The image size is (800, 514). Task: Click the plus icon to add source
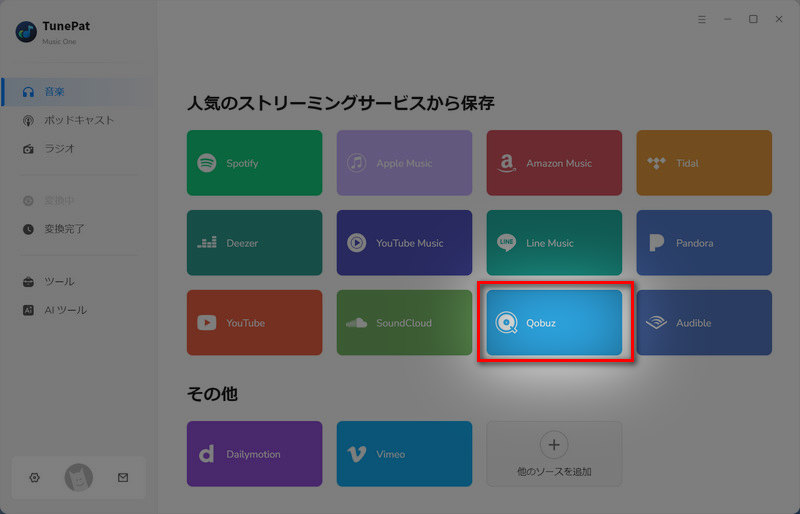point(554,445)
